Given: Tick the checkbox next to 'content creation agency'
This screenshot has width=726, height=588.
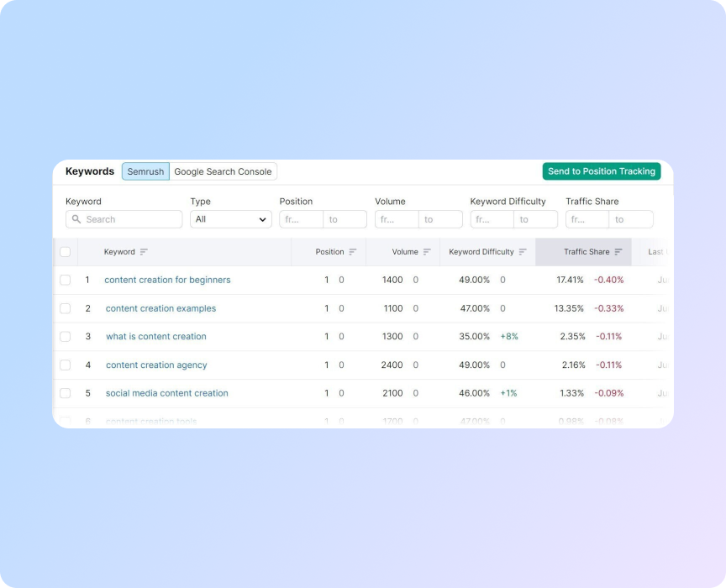Looking at the screenshot, I should [x=66, y=365].
